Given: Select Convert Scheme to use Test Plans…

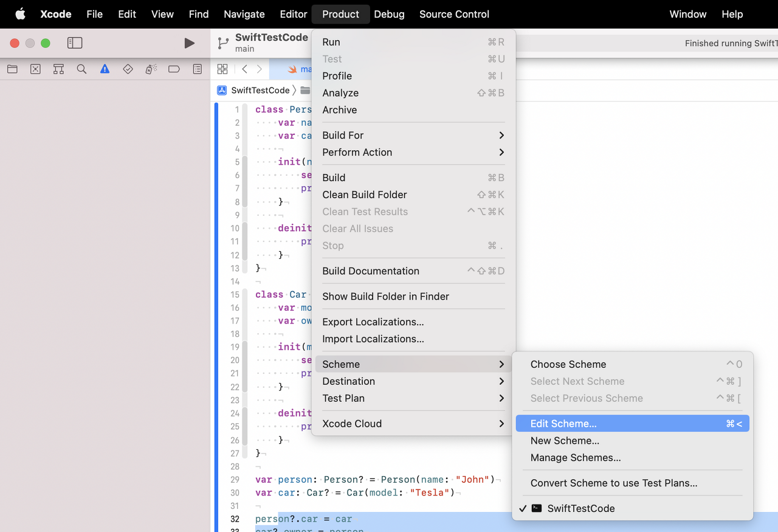Looking at the screenshot, I should [633, 483].
